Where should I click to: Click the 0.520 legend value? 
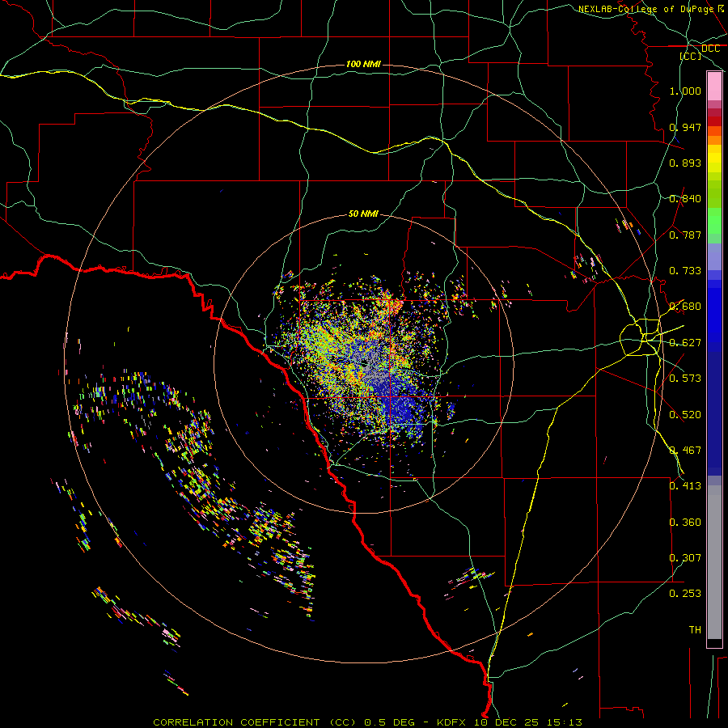(x=685, y=415)
